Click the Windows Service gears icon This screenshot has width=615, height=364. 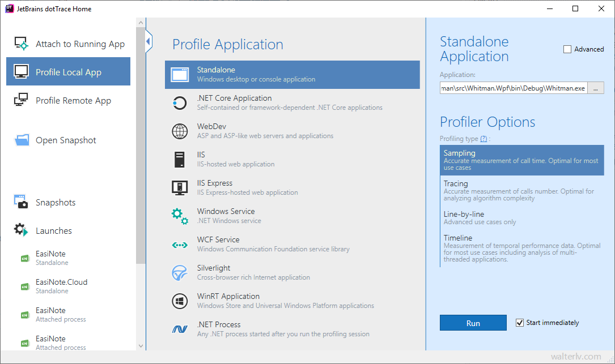[x=180, y=216]
